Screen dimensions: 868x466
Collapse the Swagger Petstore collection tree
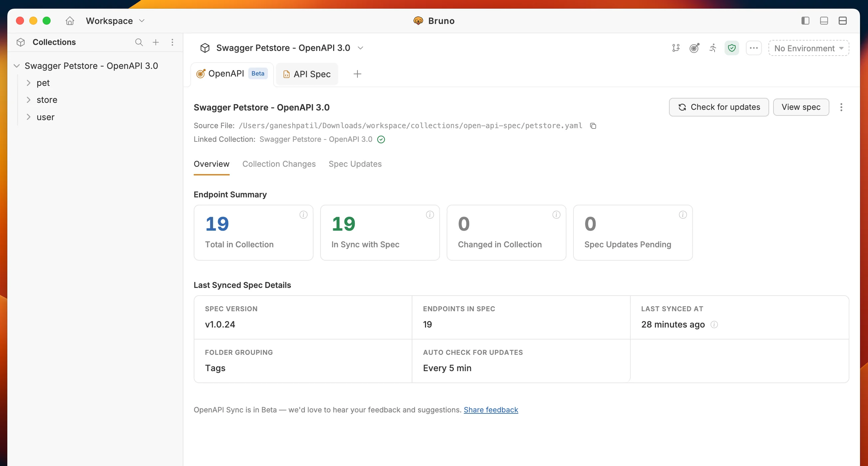(17, 66)
